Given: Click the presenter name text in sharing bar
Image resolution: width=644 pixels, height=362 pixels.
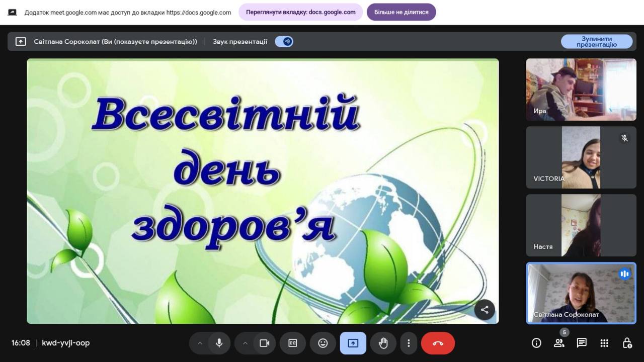Looking at the screenshot, I should 115,41.
